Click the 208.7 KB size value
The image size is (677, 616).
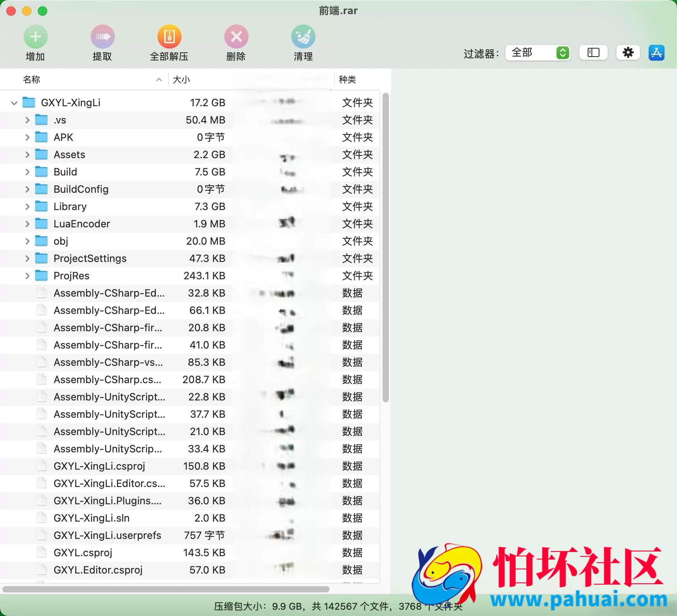(204, 380)
